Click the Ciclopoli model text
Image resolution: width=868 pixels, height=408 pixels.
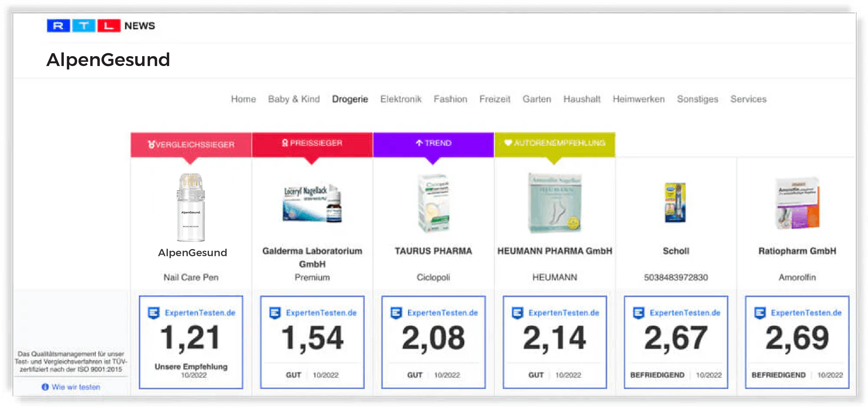pos(433,277)
